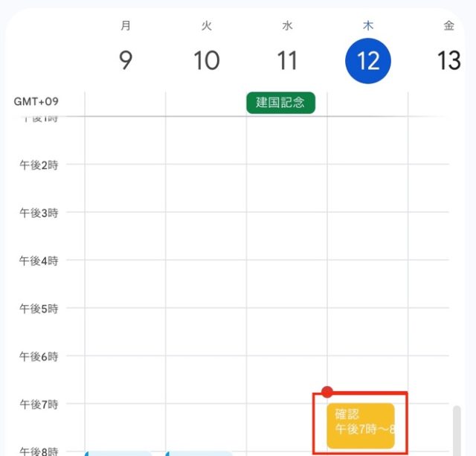The image size is (476, 456).
Task: Select Friday 13 in the date header
Action: click(448, 60)
